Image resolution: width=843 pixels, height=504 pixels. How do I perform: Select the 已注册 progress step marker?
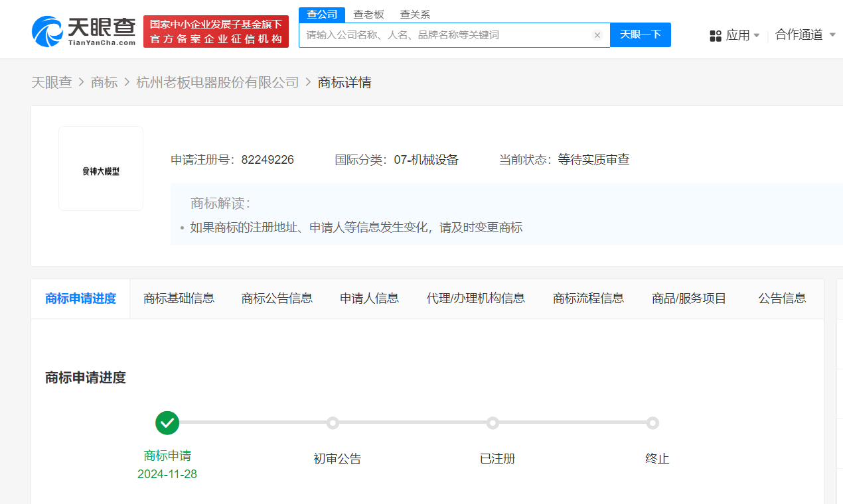pyautogui.click(x=493, y=422)
